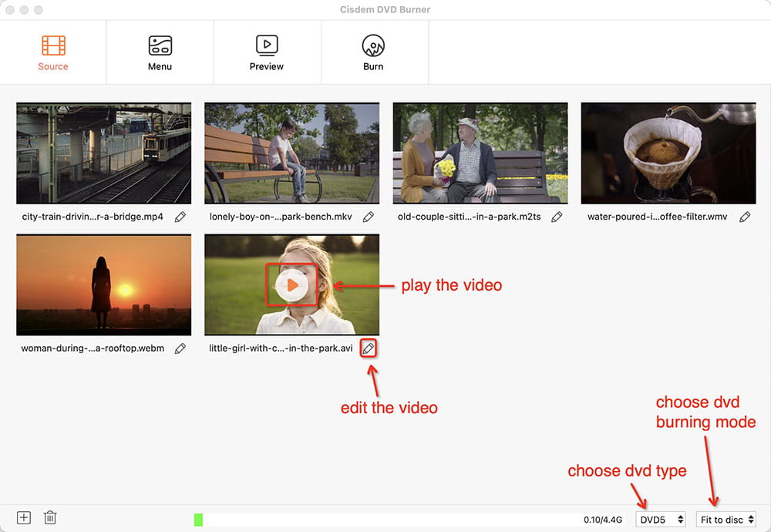Click the add video plus icon
The height and width of the screenshot is (532, 771).
[24, 517]
